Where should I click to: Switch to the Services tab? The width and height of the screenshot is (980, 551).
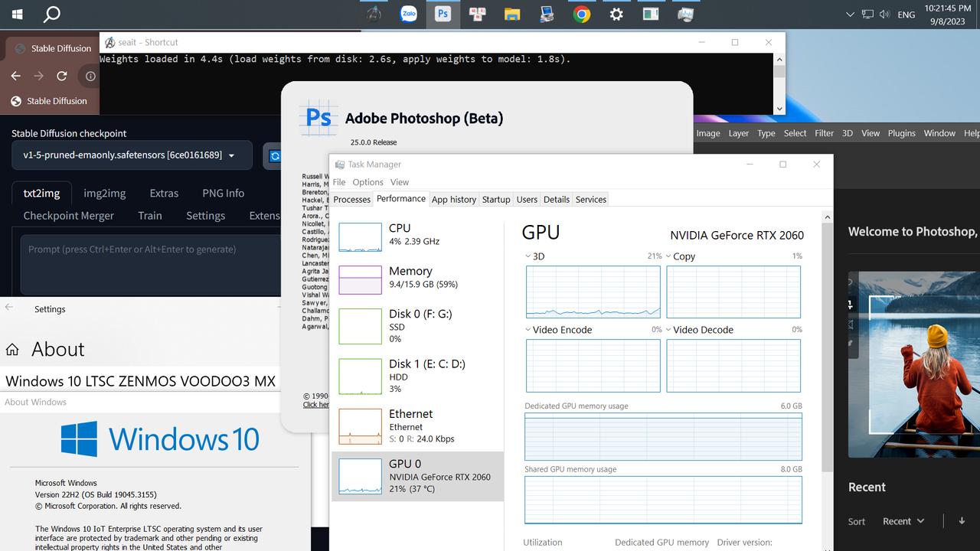click(x=591, y=200)
